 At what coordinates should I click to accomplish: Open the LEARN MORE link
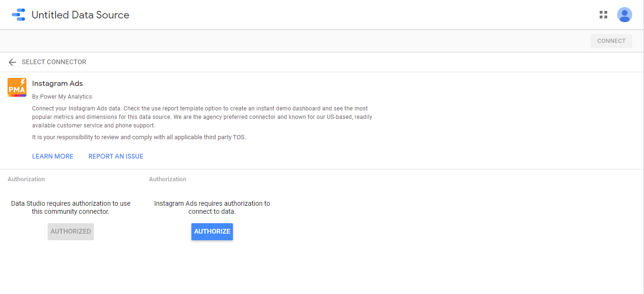pos(53,156)
